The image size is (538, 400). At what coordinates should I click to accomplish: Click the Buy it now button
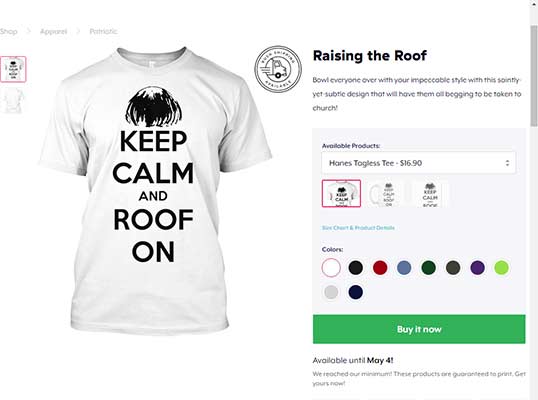pos(419,329)
